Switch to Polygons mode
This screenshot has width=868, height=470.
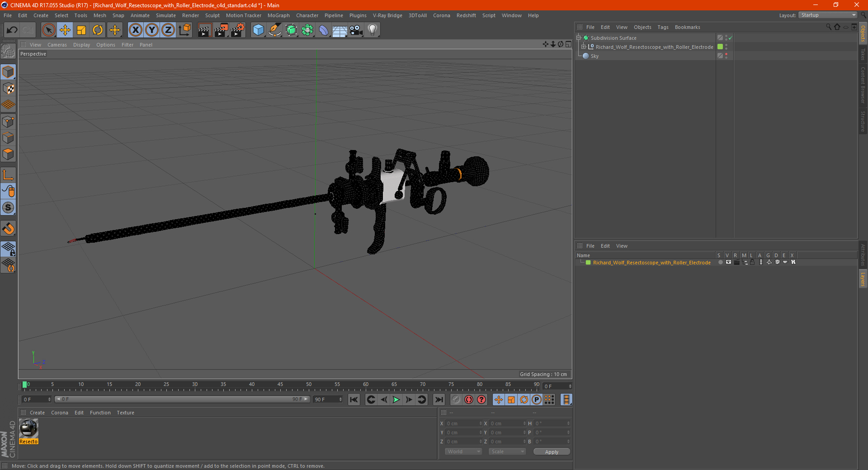click(x=9, y=154)
